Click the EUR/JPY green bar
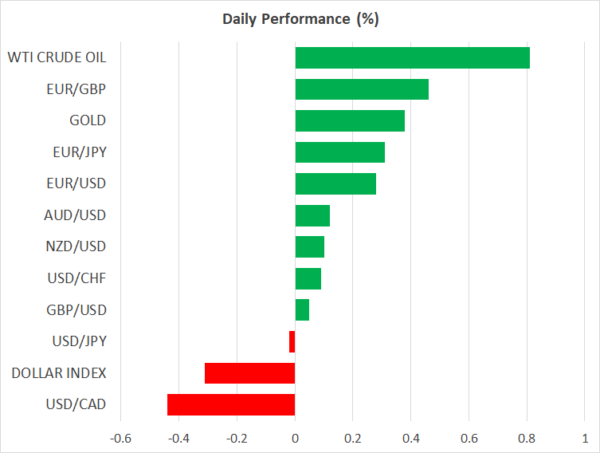This screenshot has height=453, width=600. click(340, 152)
